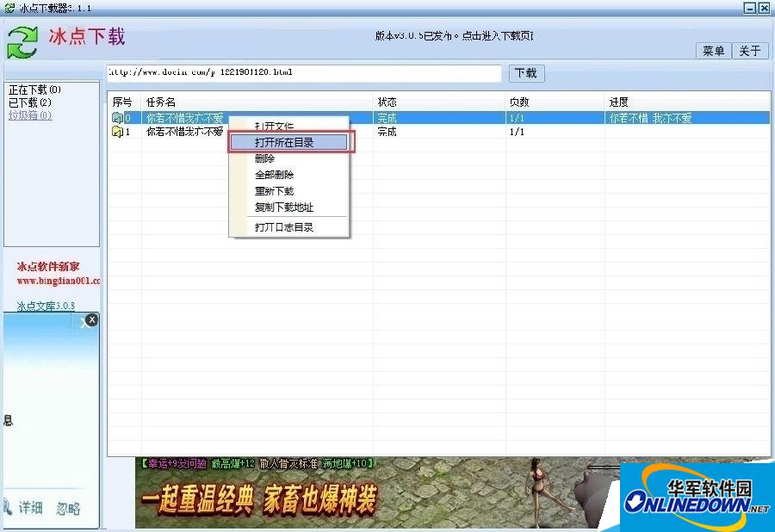
Task: Choose 打开文件 from the context menu
Action: [x=274, y=127]
